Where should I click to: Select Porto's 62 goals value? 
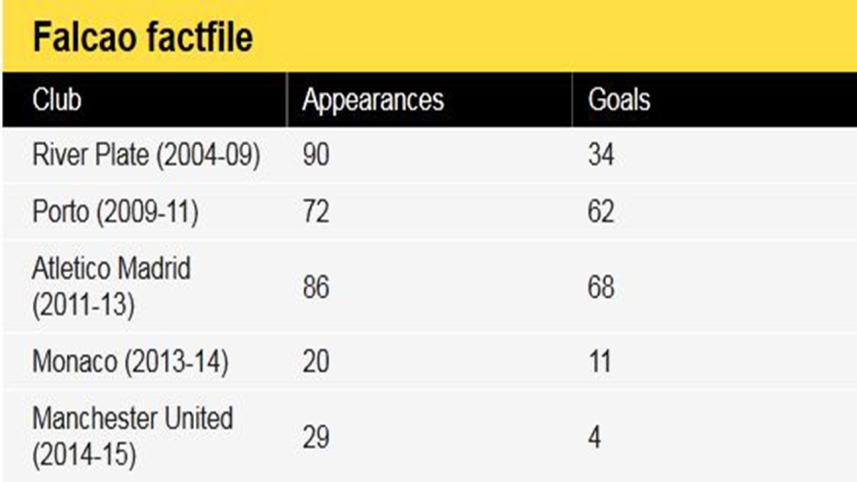click(x=602, y=213)
